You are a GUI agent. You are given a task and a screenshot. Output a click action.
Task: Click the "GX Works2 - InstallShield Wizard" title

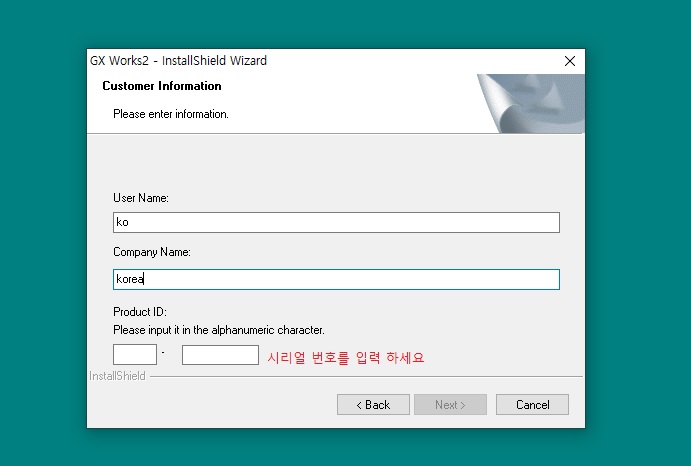[178, 60]
